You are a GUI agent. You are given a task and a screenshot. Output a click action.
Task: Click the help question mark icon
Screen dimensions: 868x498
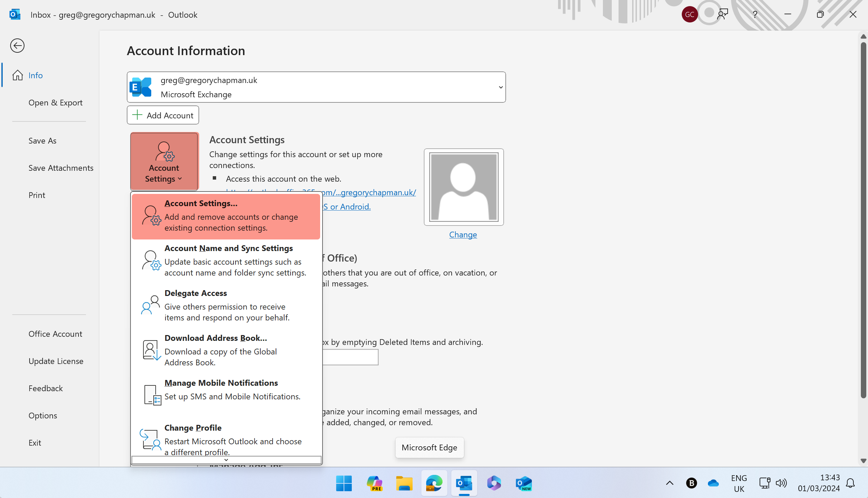click(755, 14)
